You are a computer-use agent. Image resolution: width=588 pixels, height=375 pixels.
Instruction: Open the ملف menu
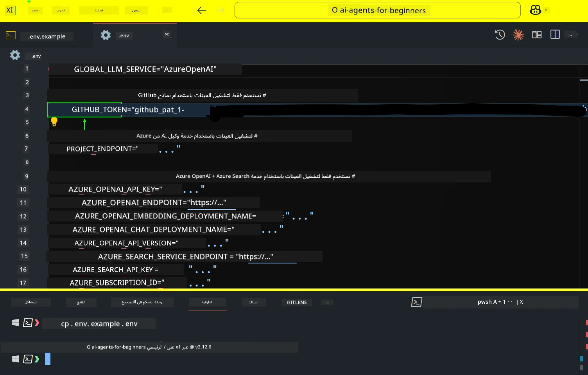35,10
